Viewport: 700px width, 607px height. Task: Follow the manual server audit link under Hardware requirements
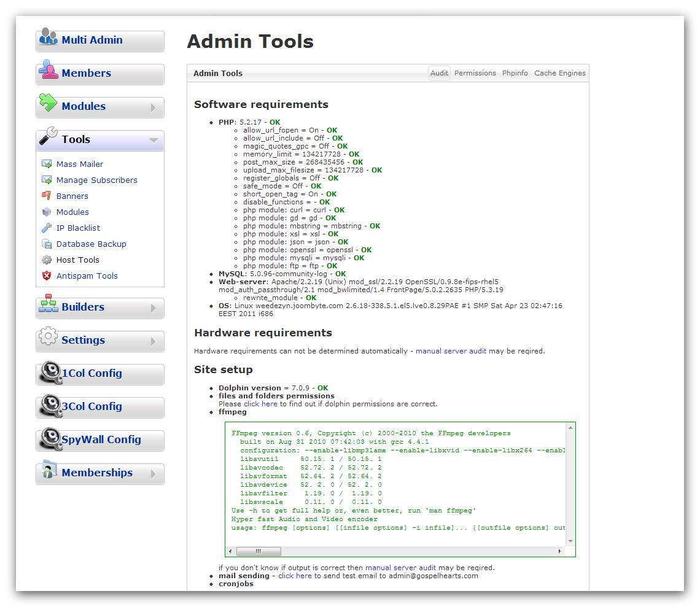[x=451, y=351]
